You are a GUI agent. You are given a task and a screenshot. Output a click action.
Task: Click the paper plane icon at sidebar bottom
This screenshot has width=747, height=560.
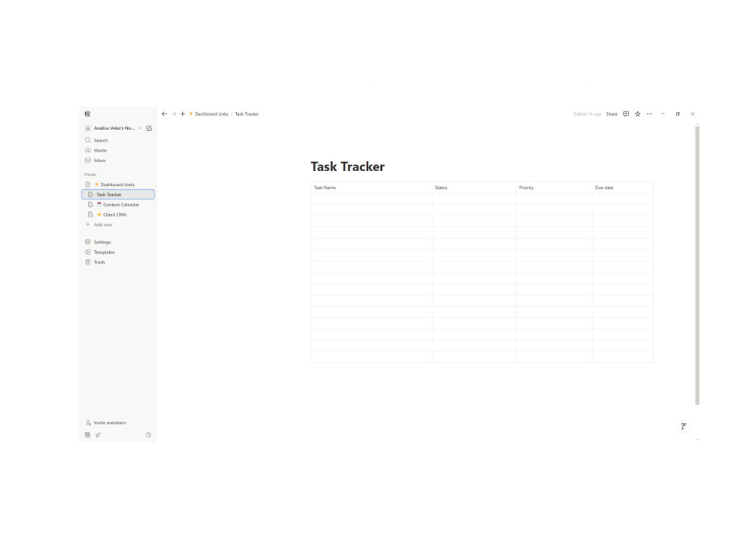click(x=98, y=435)
